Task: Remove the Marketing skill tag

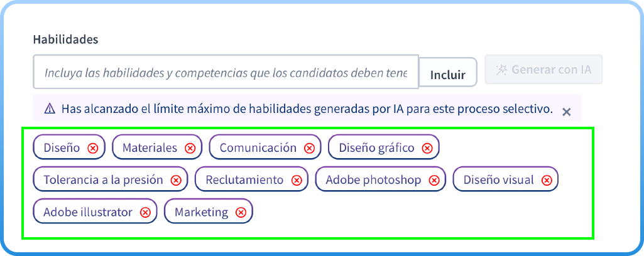Action: coord(240,212)
